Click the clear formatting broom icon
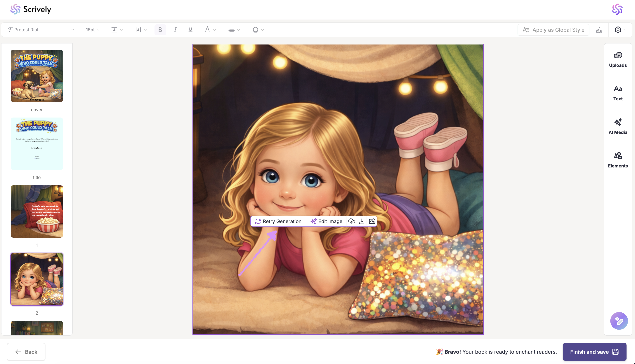 [x=599, y=30]
